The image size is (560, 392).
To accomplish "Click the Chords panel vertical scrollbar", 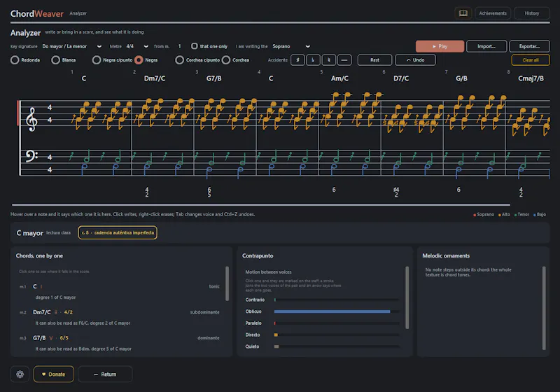I will coord(227,283).
